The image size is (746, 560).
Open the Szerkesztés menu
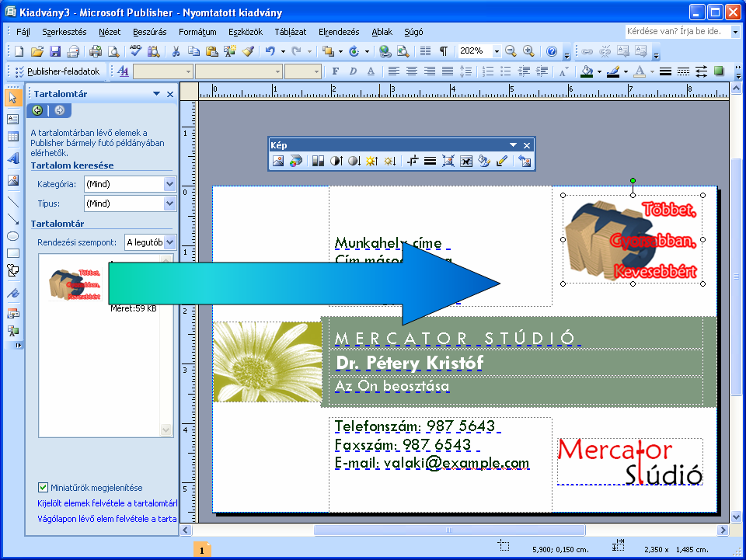tap(64, 32)
